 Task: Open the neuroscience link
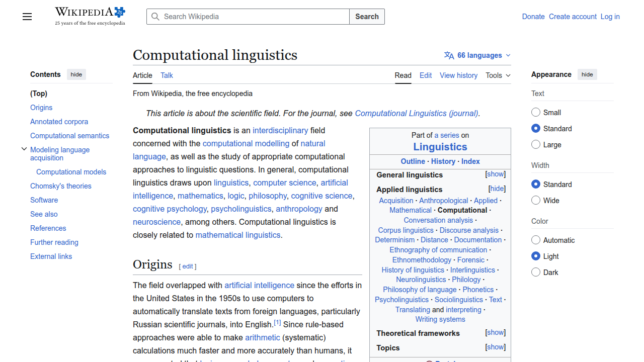[156, 222]
